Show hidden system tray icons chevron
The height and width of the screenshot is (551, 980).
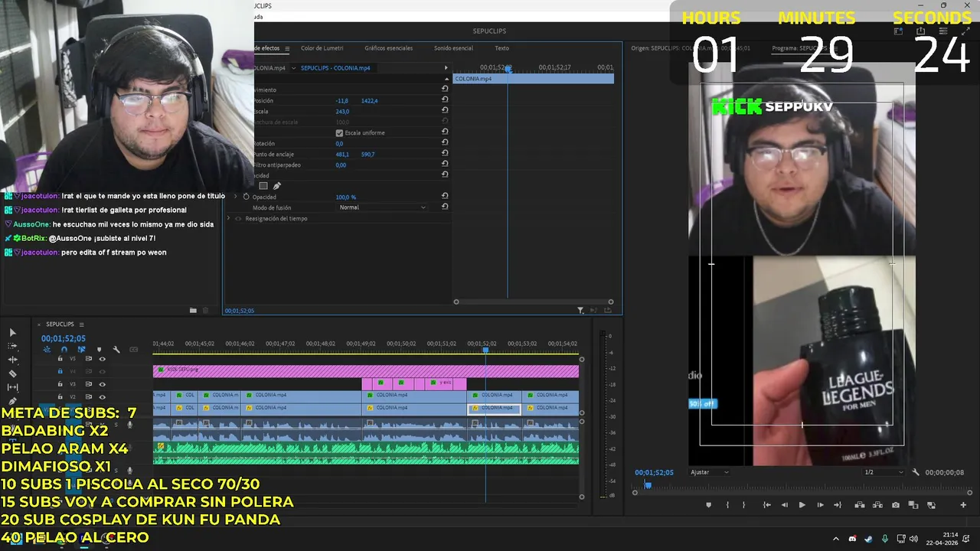click(x=836, y=539)
